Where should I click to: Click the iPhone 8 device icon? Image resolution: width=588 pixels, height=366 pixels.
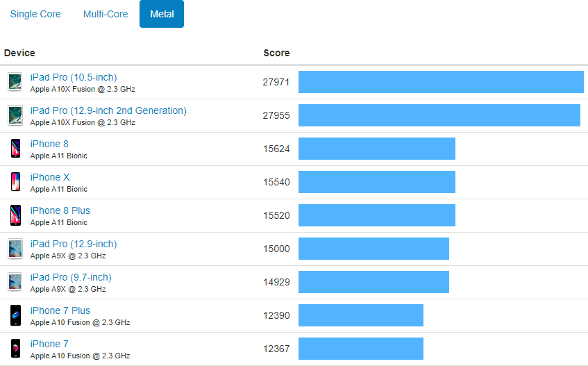pos(15,149)
